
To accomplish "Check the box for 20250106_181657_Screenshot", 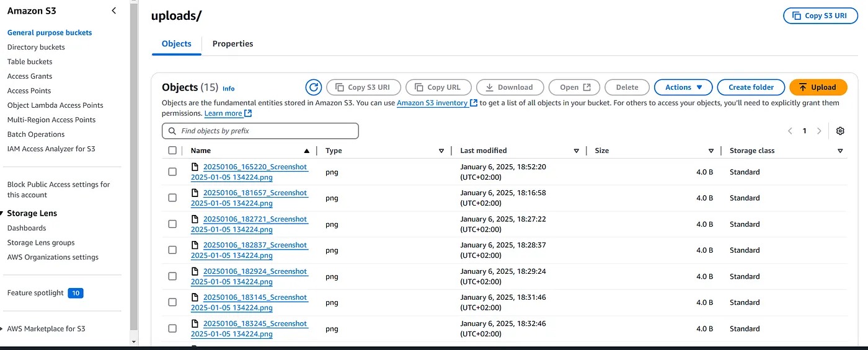I will tap(172, 198).
